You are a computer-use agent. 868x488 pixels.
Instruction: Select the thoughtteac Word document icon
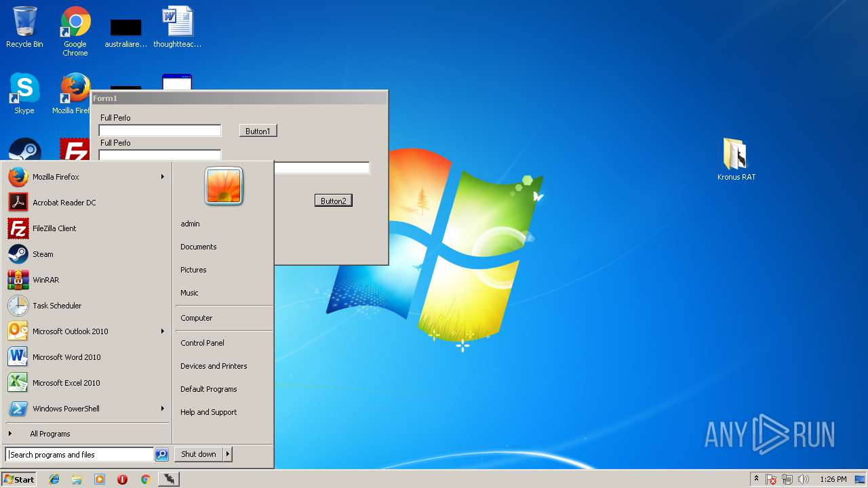pos(178,27)
